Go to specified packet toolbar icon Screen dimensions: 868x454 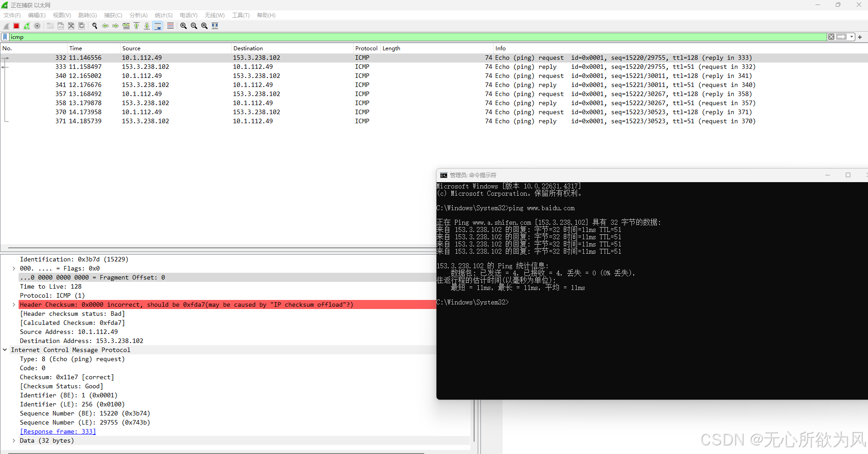point(126,26)
